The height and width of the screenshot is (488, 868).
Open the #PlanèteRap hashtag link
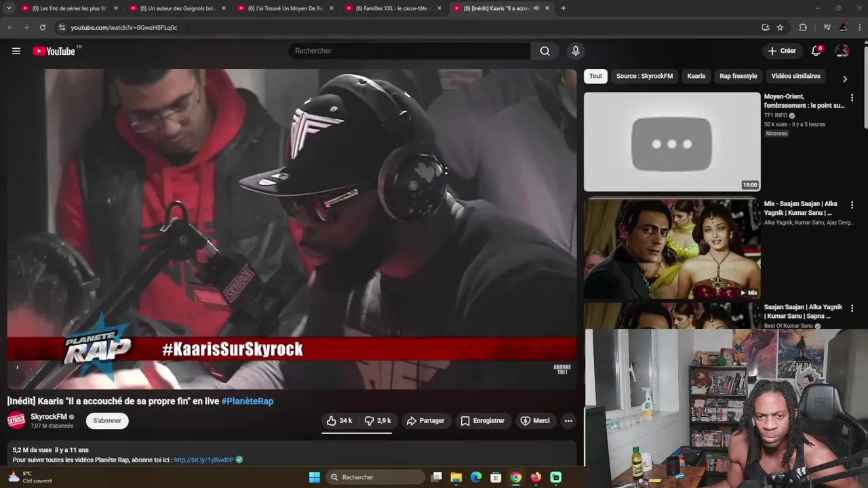248,401
